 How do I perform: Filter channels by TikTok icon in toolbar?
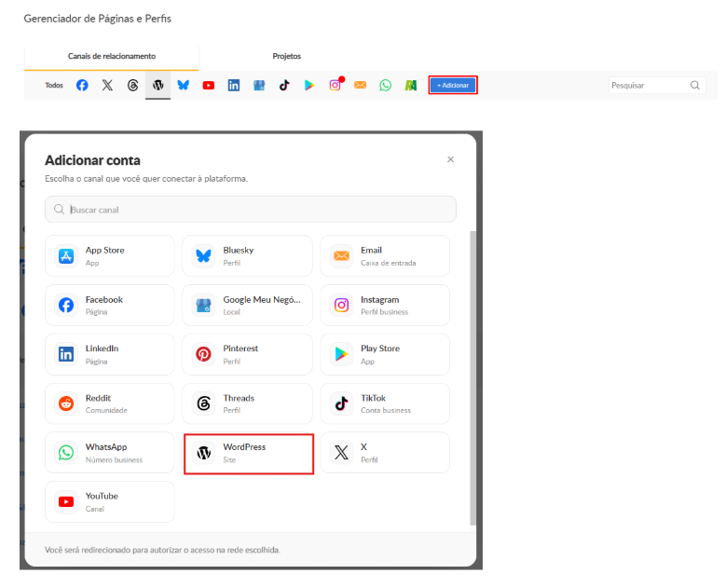(284, 85)
